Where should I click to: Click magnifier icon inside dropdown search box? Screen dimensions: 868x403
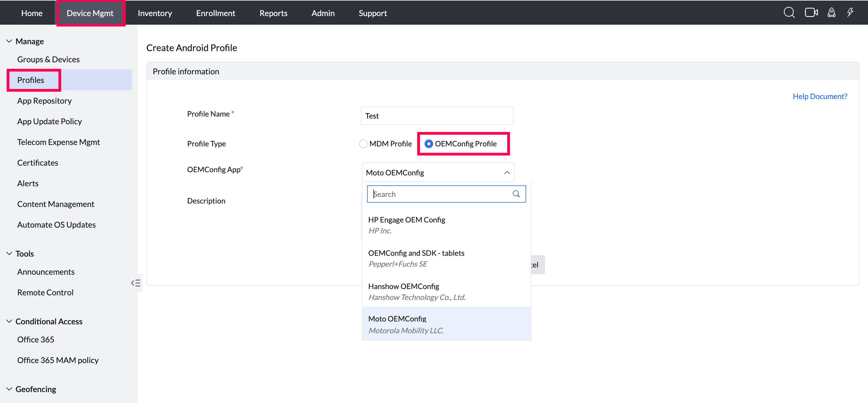[516, 194]
